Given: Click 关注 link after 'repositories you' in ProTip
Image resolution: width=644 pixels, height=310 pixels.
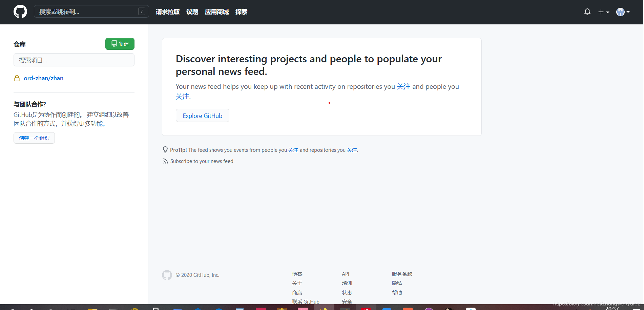Looking at the screenshot, I should click(352, 150).
